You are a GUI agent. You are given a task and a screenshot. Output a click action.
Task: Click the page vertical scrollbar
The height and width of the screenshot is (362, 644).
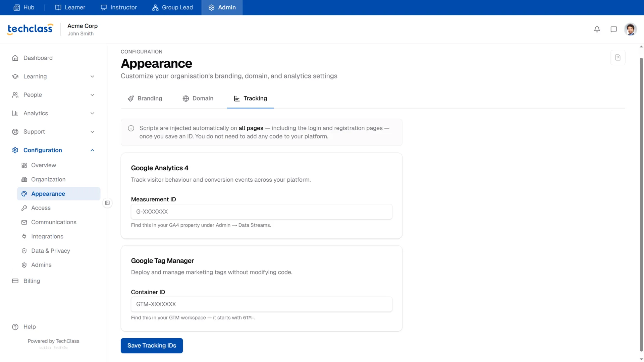coord(641,204)
